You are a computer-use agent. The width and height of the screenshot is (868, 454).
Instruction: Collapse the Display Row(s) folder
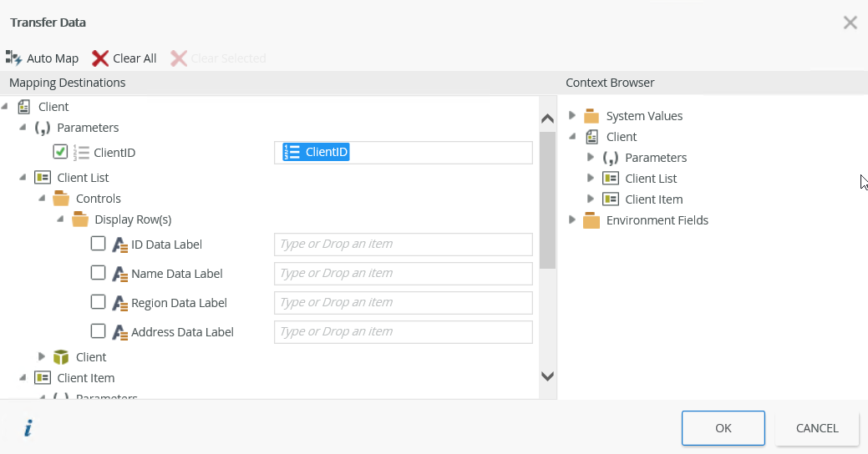pos(60,219)
